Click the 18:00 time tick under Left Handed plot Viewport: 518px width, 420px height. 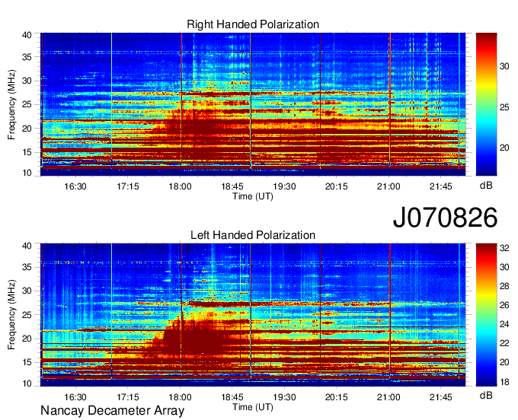[180, 397]
